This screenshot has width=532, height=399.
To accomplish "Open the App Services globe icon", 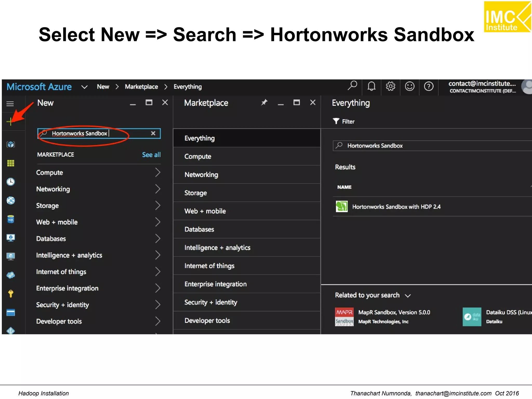I will point(11,201).
